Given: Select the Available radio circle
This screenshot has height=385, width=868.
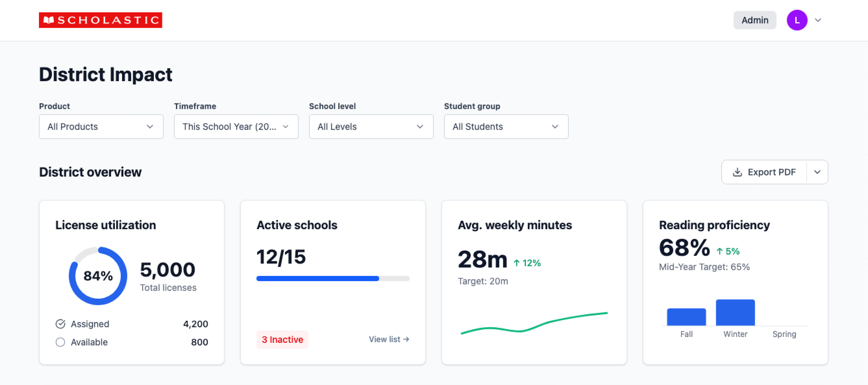Looking at the screenshot, I should point(60,342).
